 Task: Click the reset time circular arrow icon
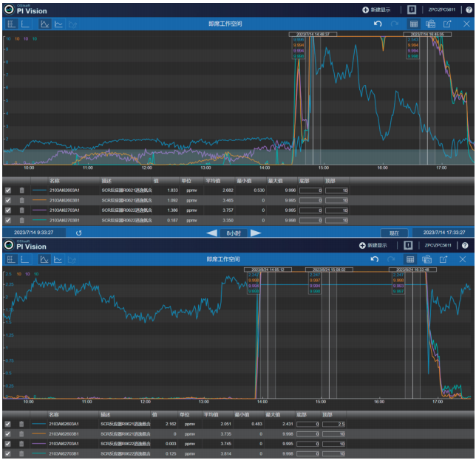pos(78,233)
